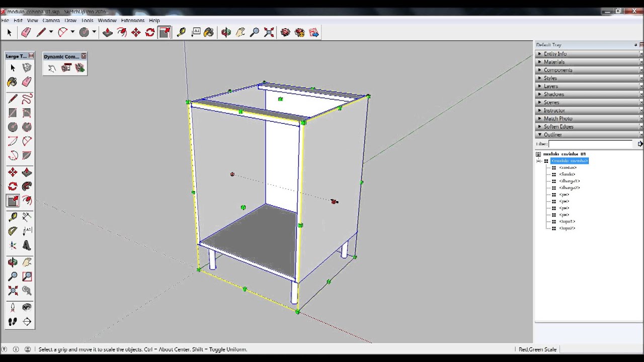Select the fundo item in Outliner

pyautogui.click(x=567, y=174)
